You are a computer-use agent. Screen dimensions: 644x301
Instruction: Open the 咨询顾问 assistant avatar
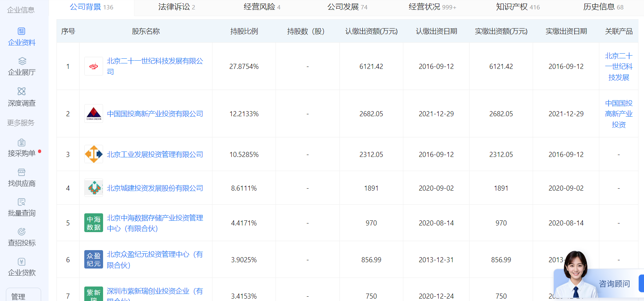[x=575, y=274]
